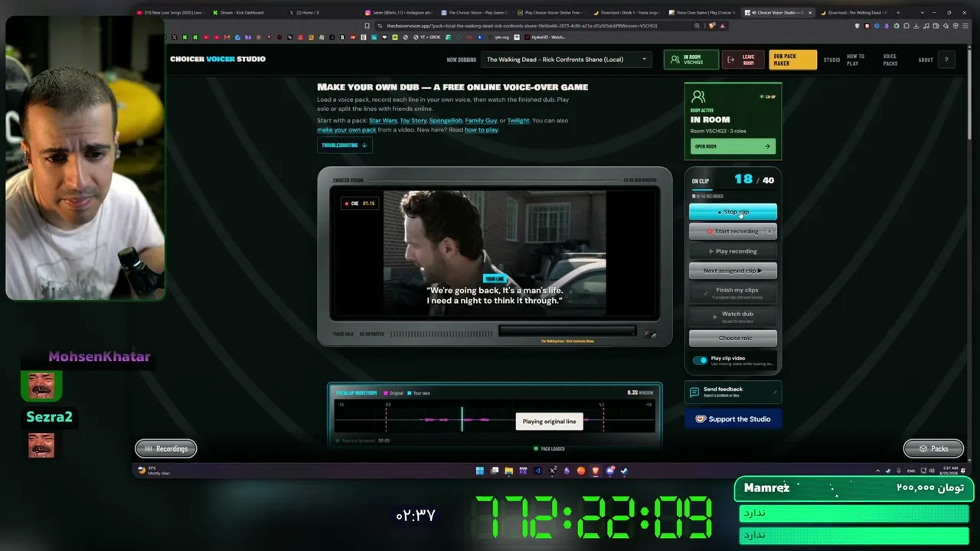Open File Explorer from the taskbar
980x551 pixels.
tap(509, 471)
